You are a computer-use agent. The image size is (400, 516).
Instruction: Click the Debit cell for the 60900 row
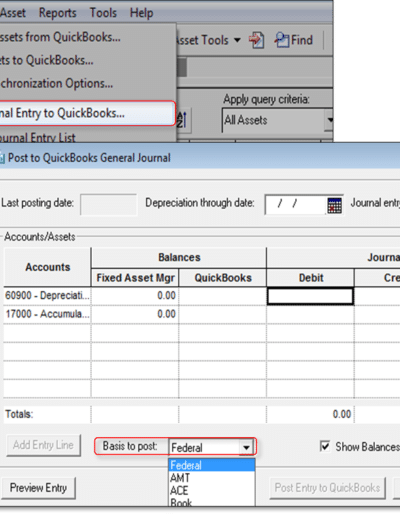coord(310,296)
